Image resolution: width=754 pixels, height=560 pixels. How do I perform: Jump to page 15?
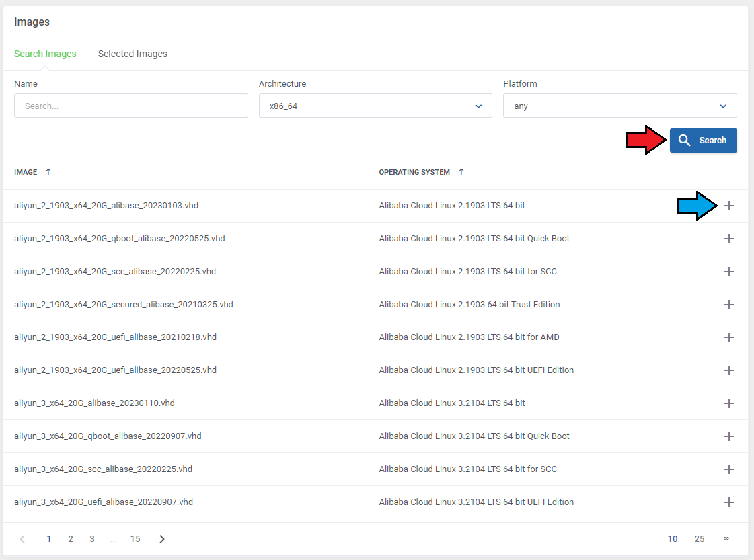135,539
